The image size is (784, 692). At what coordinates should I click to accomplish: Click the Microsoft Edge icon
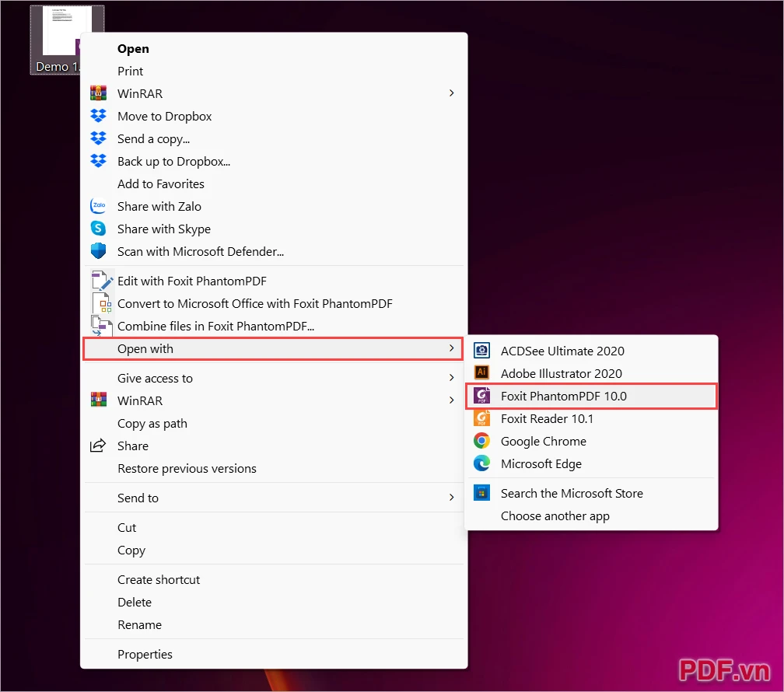click(x=482, y=463)
